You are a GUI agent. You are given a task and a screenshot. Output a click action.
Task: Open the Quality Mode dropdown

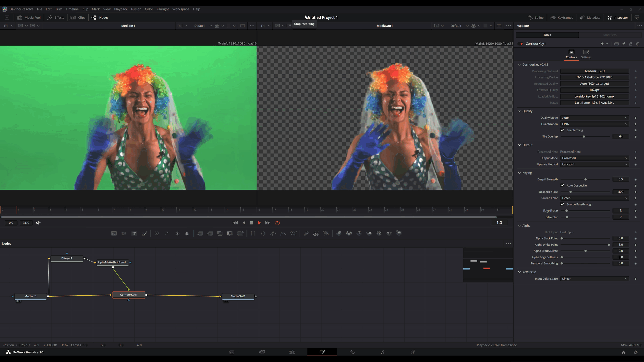tap(594, 118)
